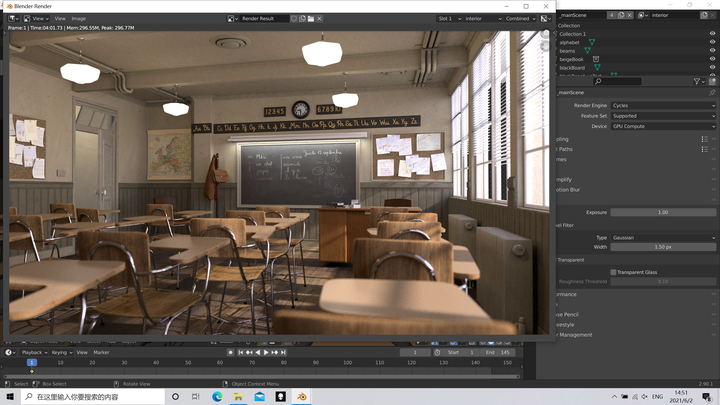Click mesh data icon next to blackBoard
Image resolution: width=720 pixels, height=405 pixels.
pos(597,68)
